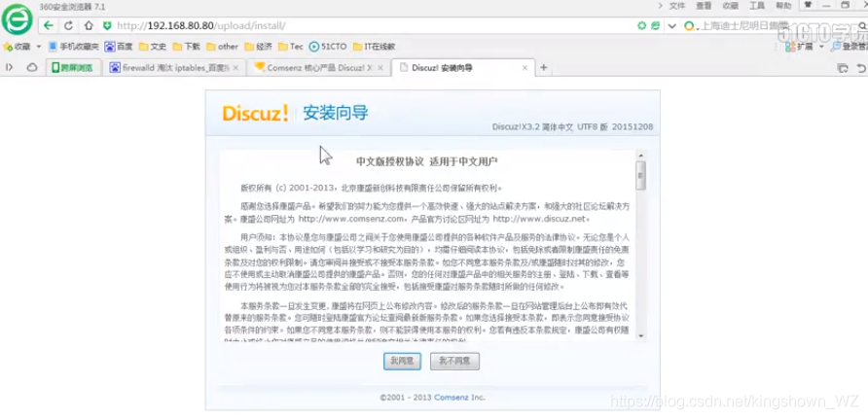Click the tab list window icon at right

[843, 68]
